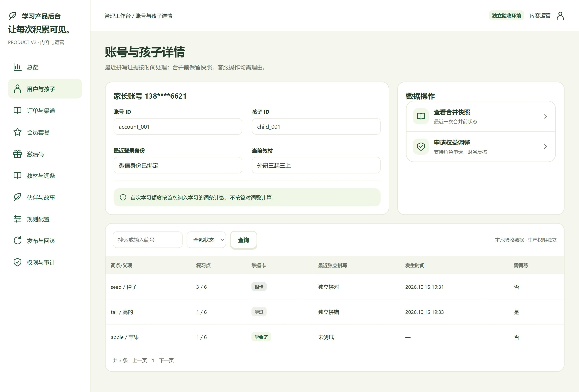Click the refresh icon for 发布与回滚
Image resolution: width=579 pixels, height=392 pixels.
tap(17, 241)
